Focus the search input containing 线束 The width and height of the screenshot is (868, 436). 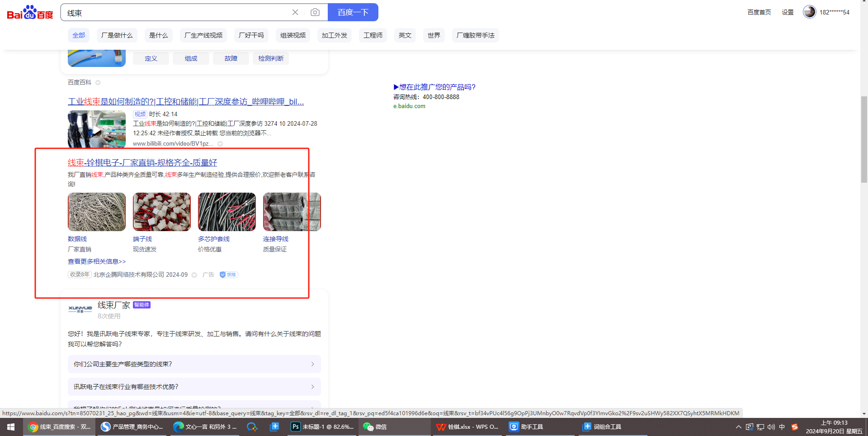tap(176, 13)
